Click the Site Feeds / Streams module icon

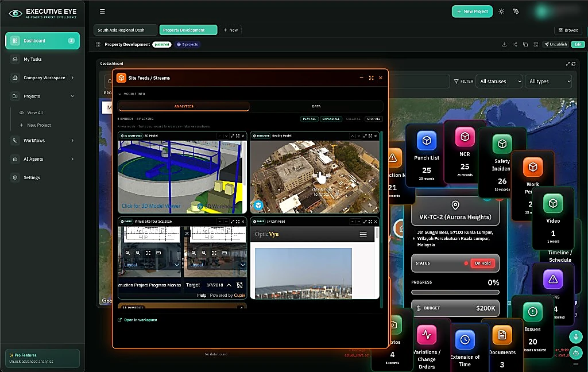pyautogui.click(x=121, y=77)
